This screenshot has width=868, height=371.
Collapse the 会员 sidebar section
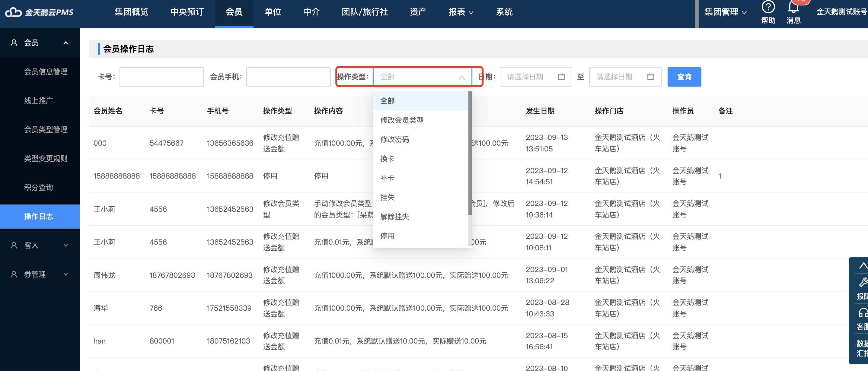point(66,43)
